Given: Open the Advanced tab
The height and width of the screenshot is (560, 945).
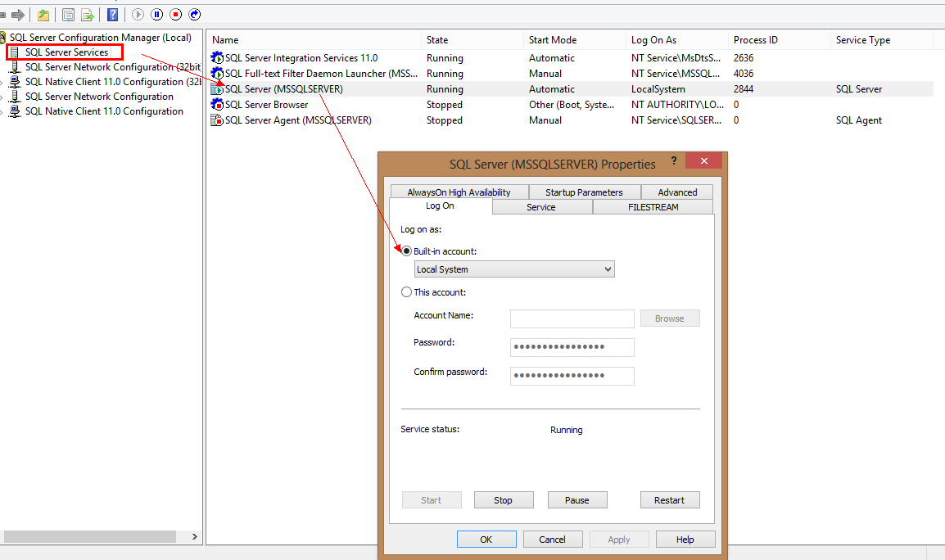Looking at the screenshot, I should coord(677,192).
